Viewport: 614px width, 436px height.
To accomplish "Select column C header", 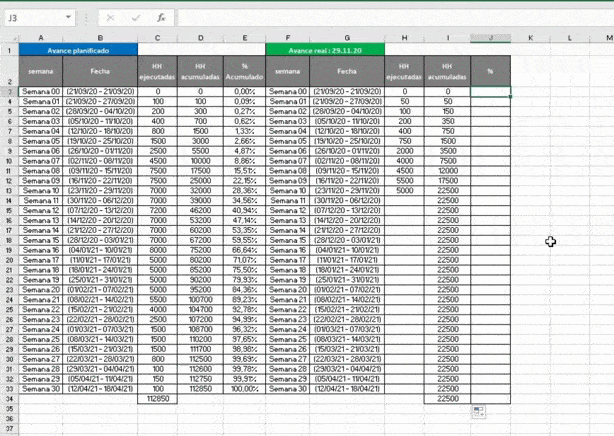I will coord(157,38).
